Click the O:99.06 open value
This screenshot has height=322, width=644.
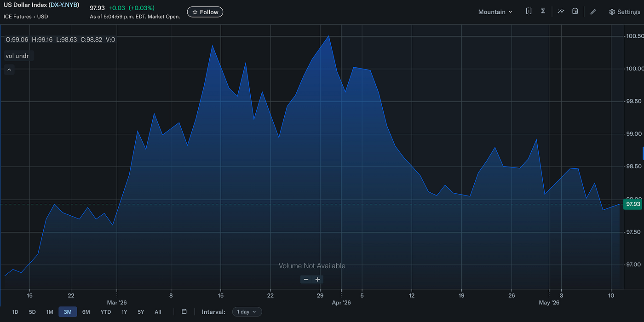[17, 40]
